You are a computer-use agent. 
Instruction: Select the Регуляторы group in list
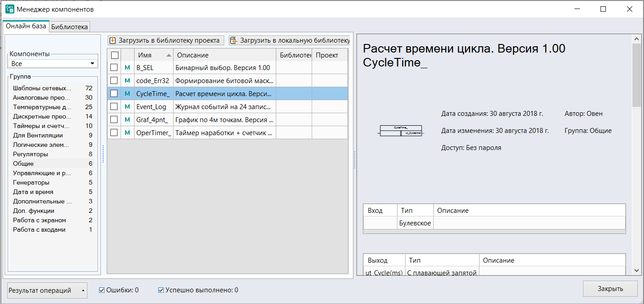[x=30, y=154]
